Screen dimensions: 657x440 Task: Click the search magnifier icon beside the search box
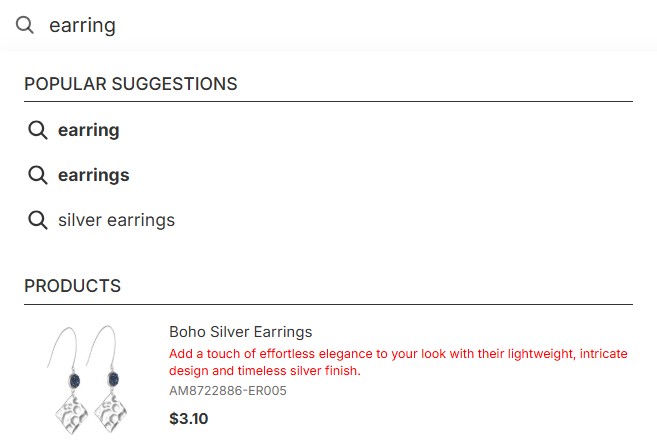pyautogui.click(x=25, y=25)
